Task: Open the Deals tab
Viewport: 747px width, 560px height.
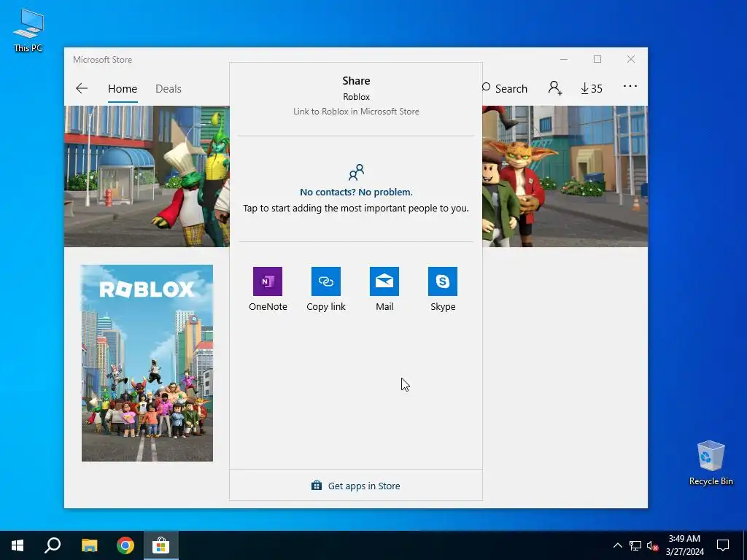Action: pyautogui.click(x=169, y=88)
